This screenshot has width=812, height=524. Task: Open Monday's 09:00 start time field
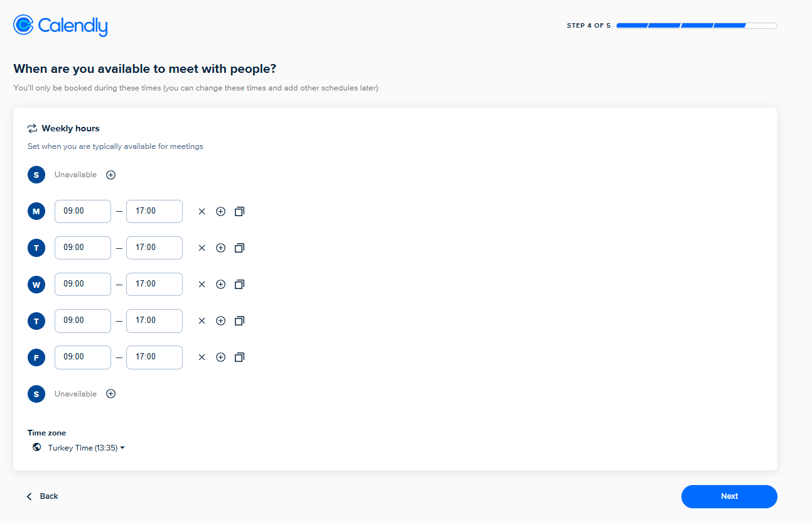pos(82,212)
